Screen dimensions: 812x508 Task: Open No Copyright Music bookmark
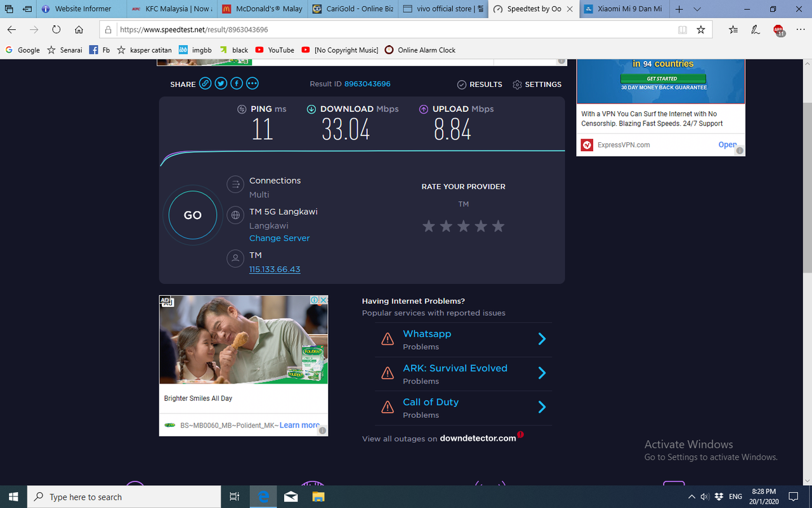tap(339, 50)
